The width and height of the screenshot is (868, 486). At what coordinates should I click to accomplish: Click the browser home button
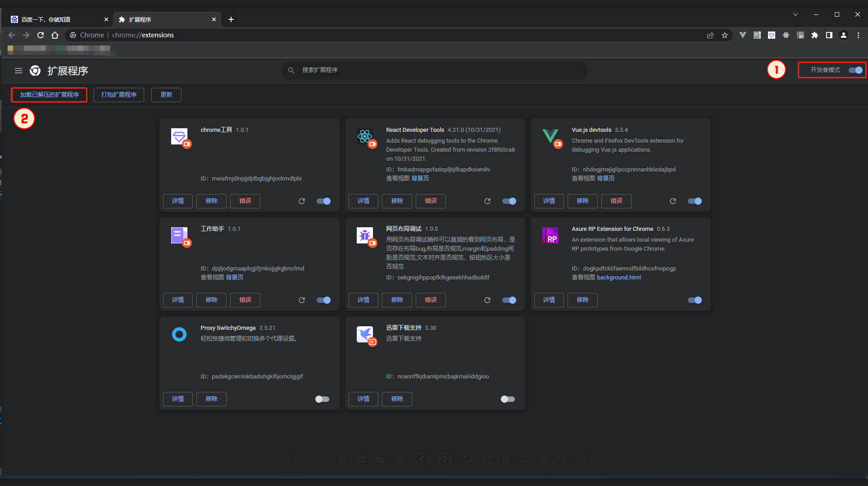point(55,35)
